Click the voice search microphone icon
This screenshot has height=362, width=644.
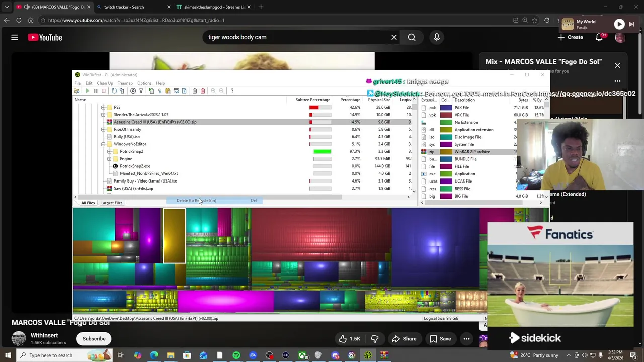(x=436, y=37)
